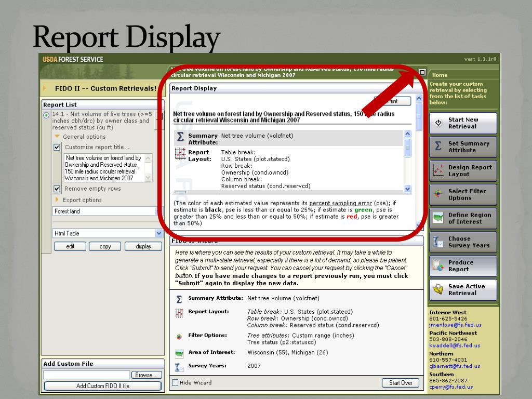Click the wizard's Area of Interest map icon
532x399 pixels.
(179, 353)
